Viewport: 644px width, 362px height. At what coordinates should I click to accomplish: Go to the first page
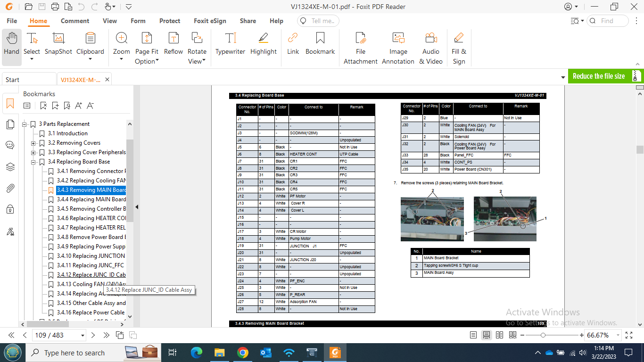11,335
